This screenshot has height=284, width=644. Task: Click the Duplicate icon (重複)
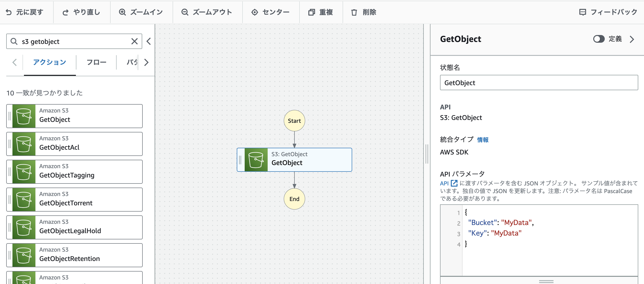tap(311, 12)
